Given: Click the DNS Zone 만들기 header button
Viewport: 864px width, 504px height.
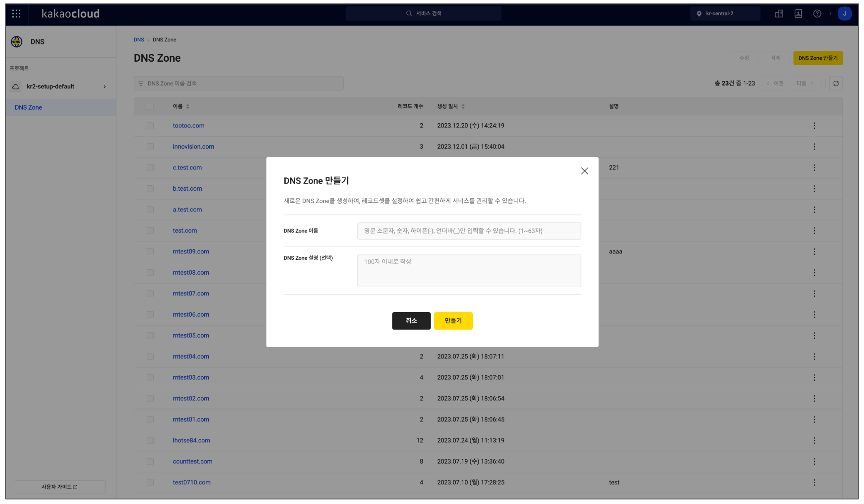Looking at the screenshot, I should coord(818,58).
